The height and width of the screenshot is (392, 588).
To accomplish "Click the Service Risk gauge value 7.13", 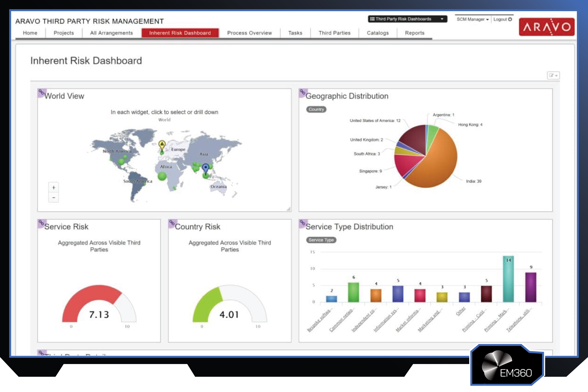I will tap(99, 314).
